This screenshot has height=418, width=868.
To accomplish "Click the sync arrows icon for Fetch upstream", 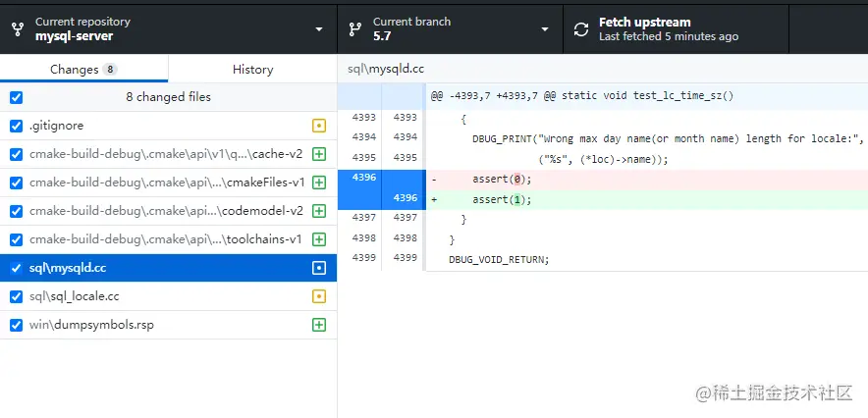I will coord(581,29).
